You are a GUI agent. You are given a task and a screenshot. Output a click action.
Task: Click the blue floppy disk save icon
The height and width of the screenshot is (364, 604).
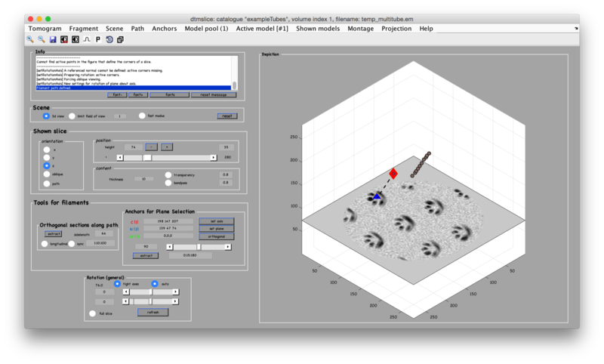coord(53,39)
